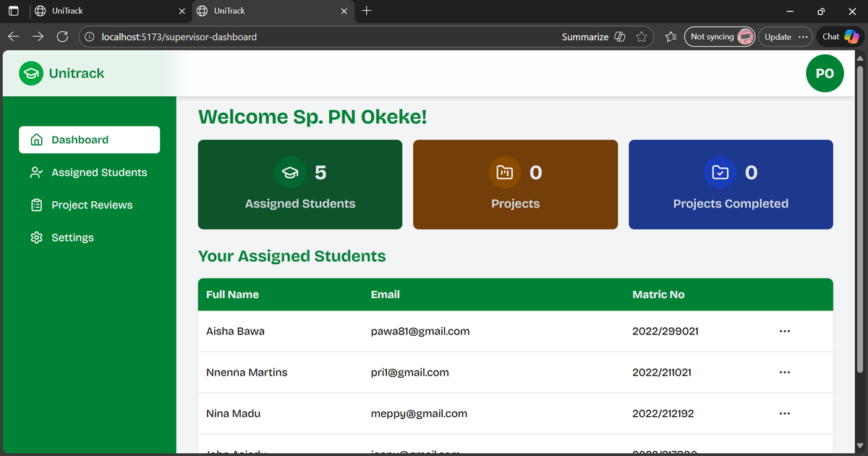The image size is (868, 456).
Task: Click the graduation cap icon on Assigned Students card
Action: coord(290,172)
